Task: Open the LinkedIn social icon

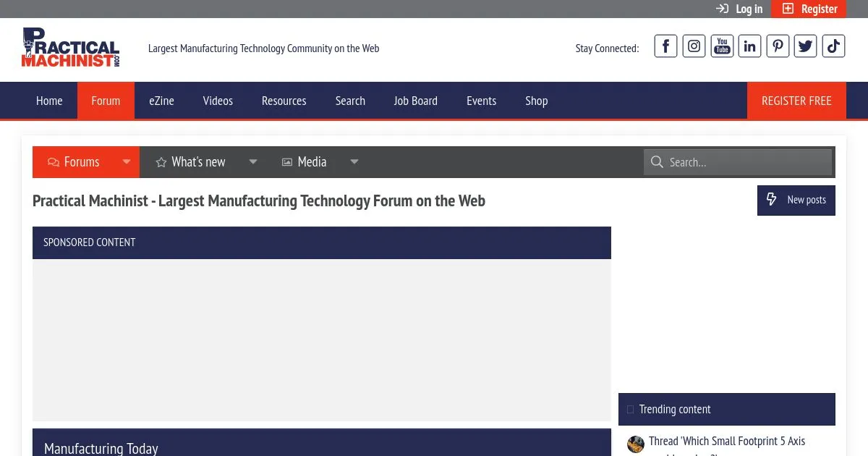Action: coord(750,46)
